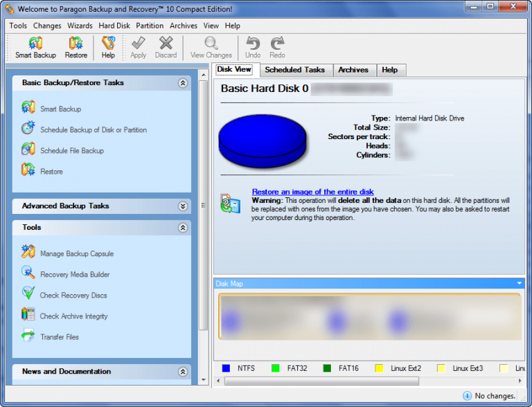Click the Check Recovery Discs link
532x407 pixels.
[x=73, y=296]
